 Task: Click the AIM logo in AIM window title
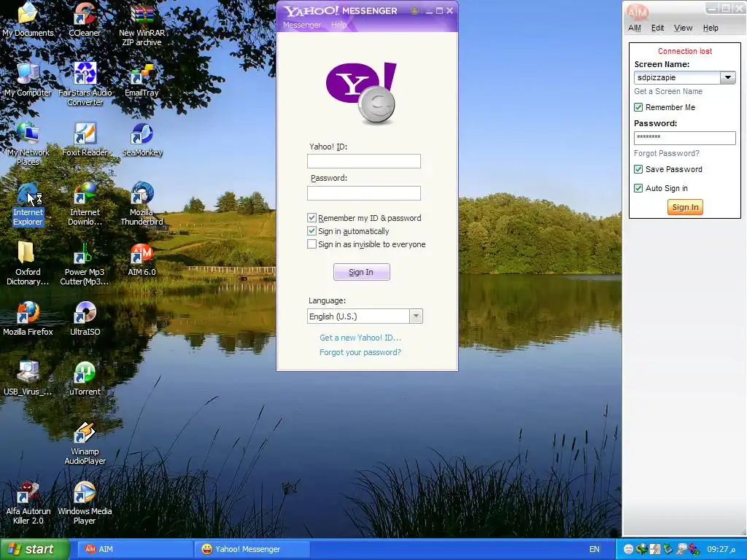click(637, 12)
